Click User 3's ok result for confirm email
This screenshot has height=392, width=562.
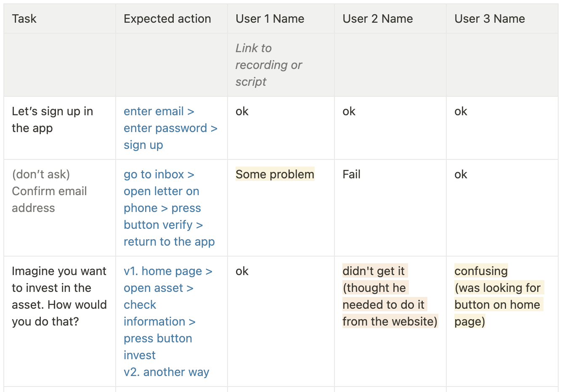coord(461,175)
